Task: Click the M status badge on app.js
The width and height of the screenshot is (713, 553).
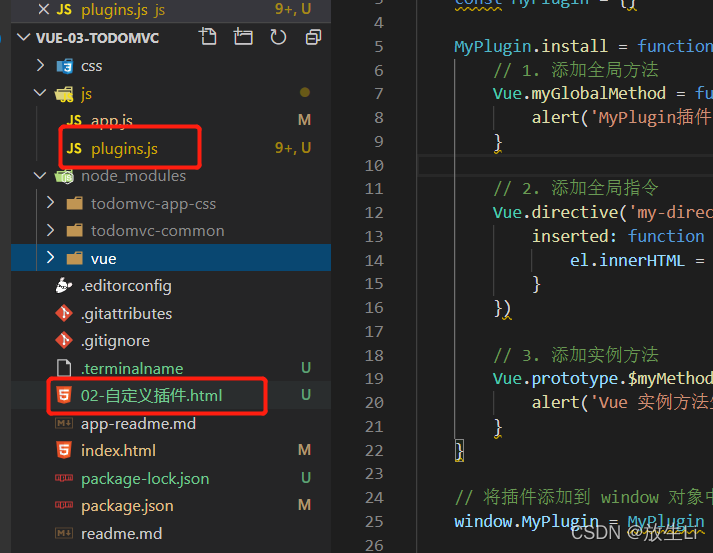Action: click(304, 120)
